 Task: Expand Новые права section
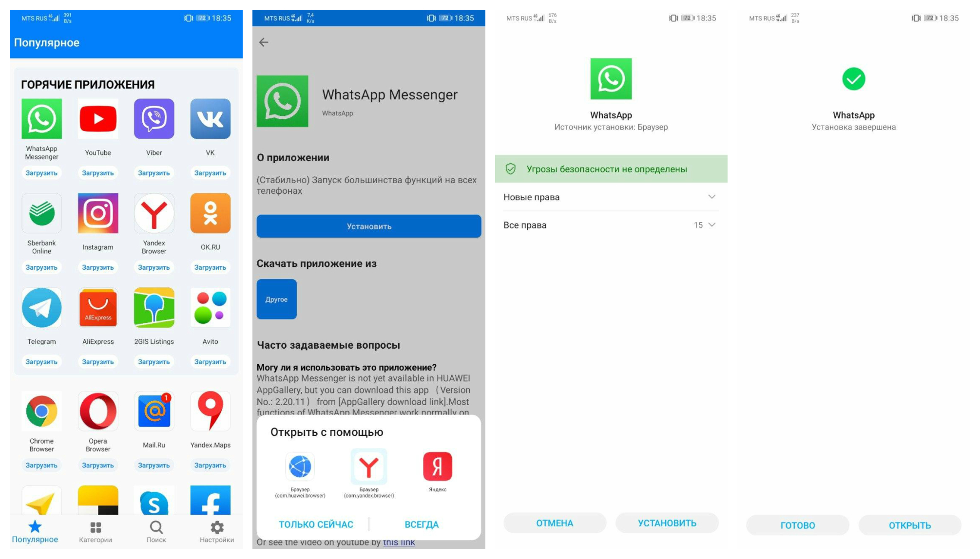(x=710, y=196)
